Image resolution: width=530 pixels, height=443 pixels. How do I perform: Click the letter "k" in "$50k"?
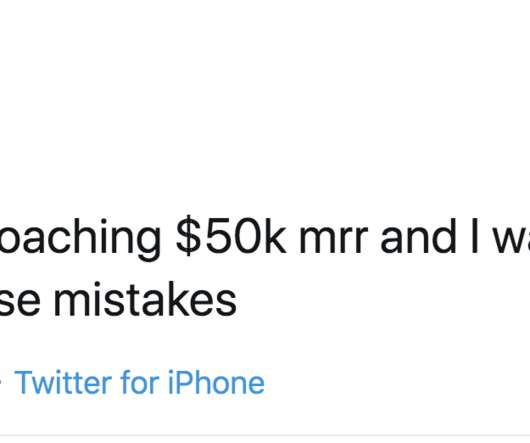point(274,236)
